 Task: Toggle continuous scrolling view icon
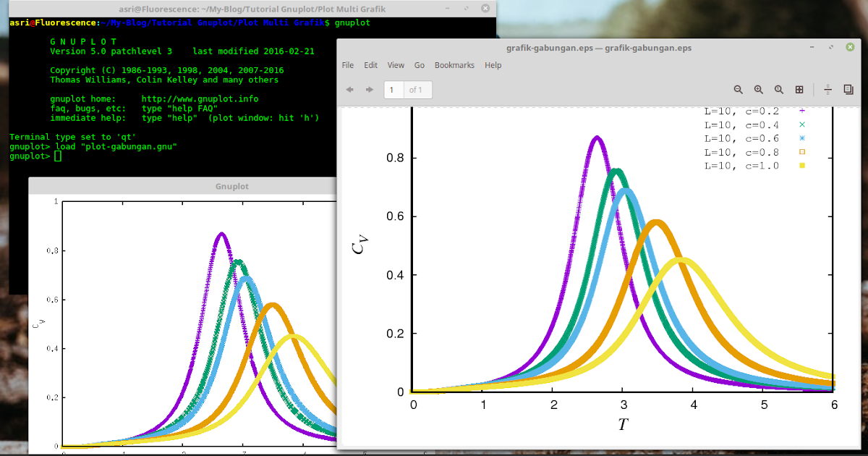point(827,90)
